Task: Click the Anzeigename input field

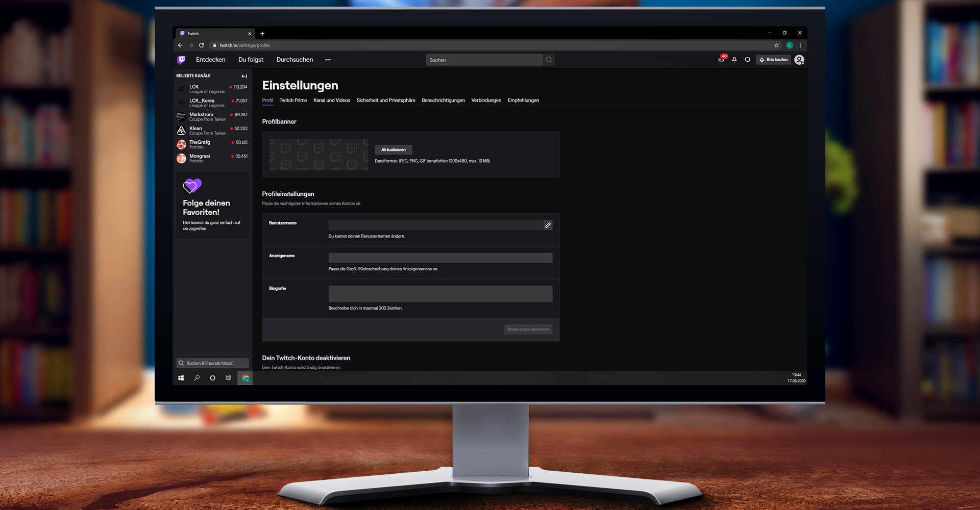Action: [440, 258]
